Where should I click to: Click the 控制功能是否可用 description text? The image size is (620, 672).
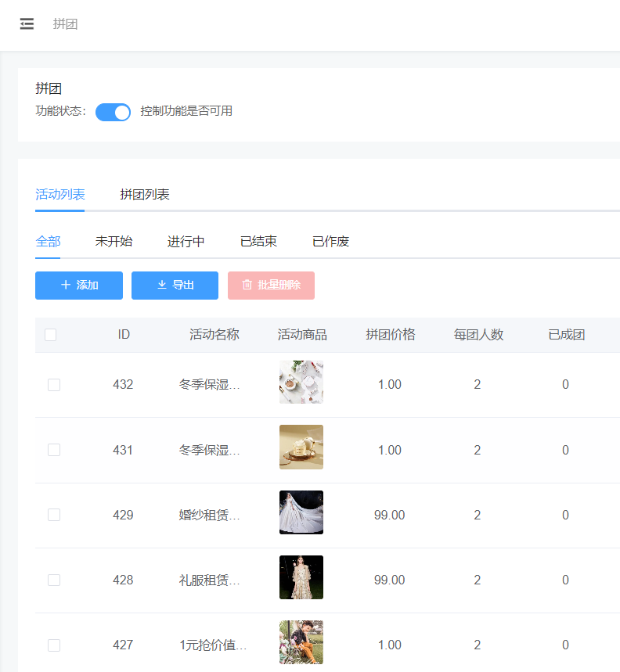point(186,111)
